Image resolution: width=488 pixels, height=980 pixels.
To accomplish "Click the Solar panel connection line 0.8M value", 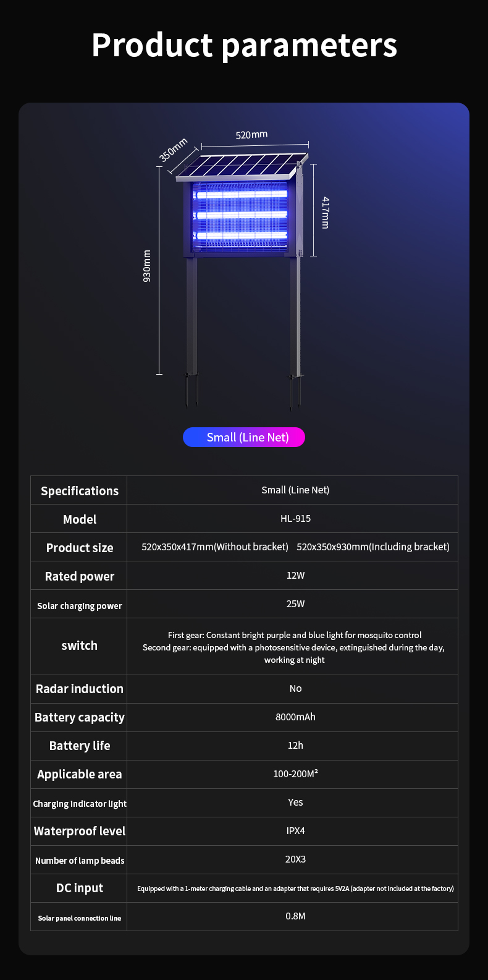I will tap(295, 916).
